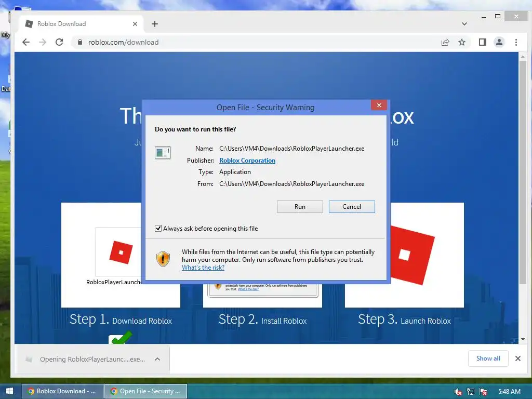532x399 pixels.
Task: Minimize the Chrome window
Action: (x=484, y=17)
